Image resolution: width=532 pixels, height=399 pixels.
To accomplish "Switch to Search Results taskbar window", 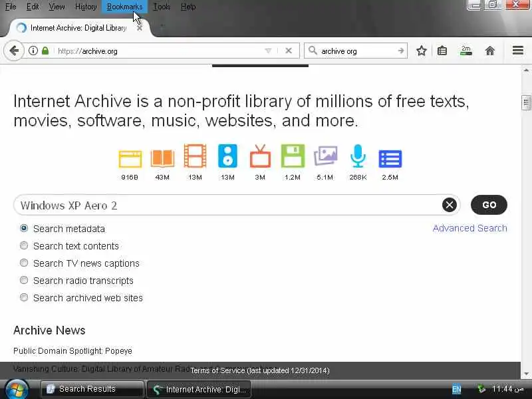I will (92, 389).
